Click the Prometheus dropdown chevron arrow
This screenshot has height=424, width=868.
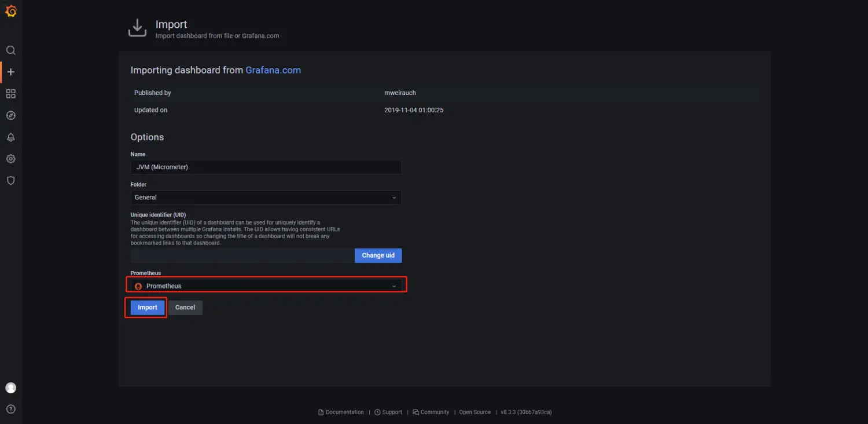click(x=394, y=286)
